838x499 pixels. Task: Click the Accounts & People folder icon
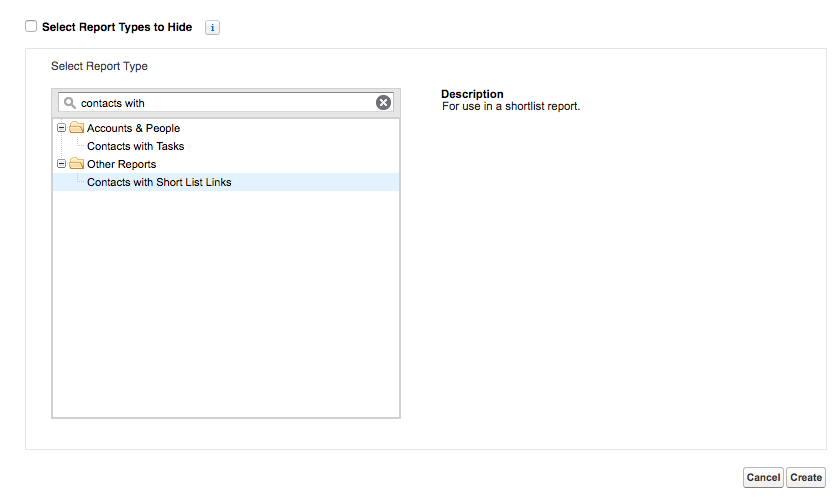(77, 128)
